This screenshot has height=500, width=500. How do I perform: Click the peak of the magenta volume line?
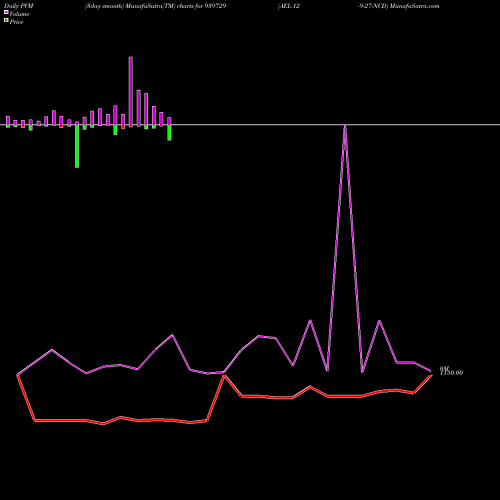click(345, 126)
